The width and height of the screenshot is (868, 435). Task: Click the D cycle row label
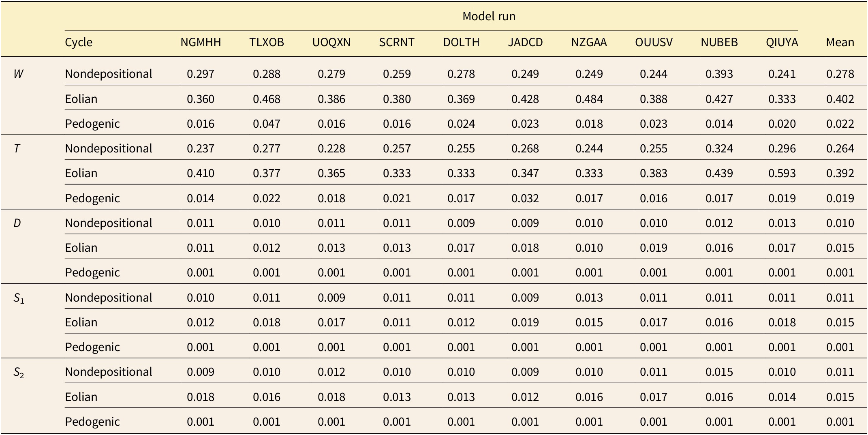(x=17, y=223)
